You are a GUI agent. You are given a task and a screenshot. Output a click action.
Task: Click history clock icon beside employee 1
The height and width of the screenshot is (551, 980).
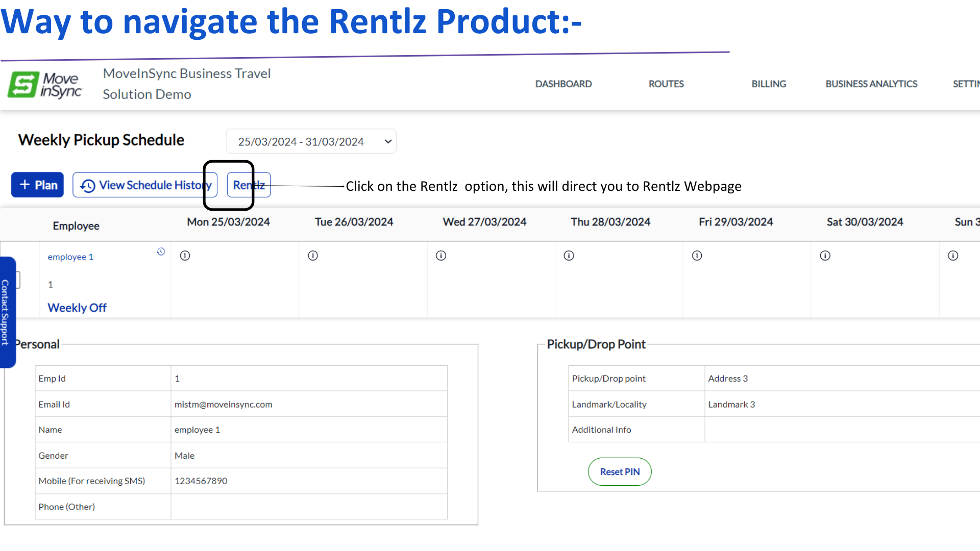(x=161, y=252)
